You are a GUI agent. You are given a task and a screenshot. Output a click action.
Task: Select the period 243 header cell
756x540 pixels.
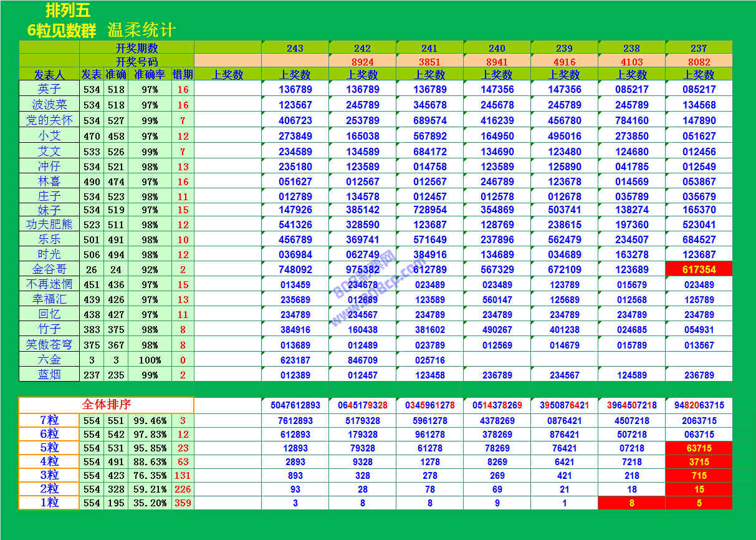pyautogui.click(x=295, y=48)
